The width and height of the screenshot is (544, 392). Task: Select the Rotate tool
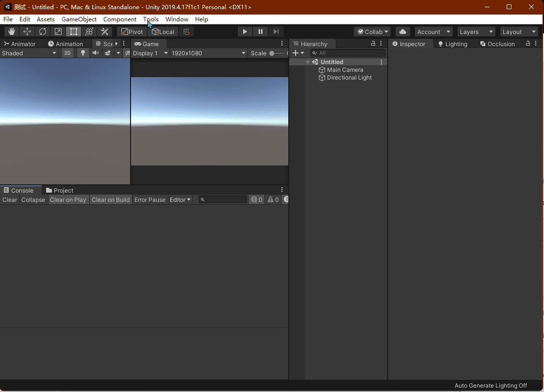(x=43, y=32)
